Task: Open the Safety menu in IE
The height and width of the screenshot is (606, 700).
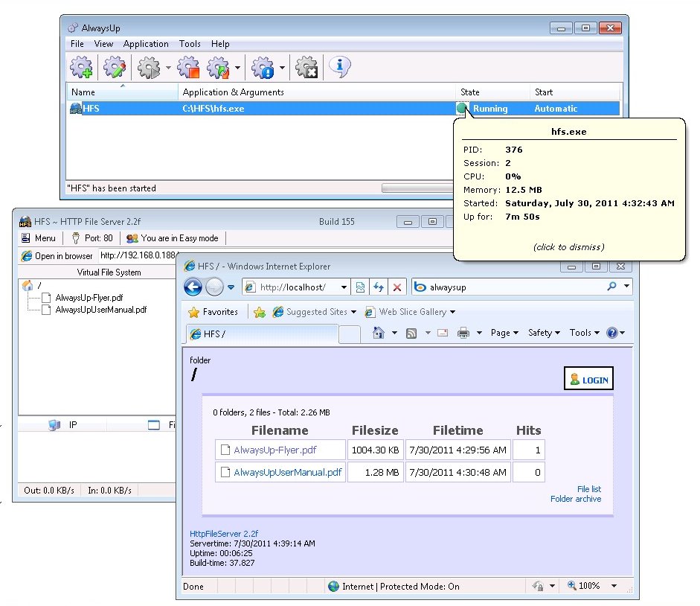Action: [544, 333]
